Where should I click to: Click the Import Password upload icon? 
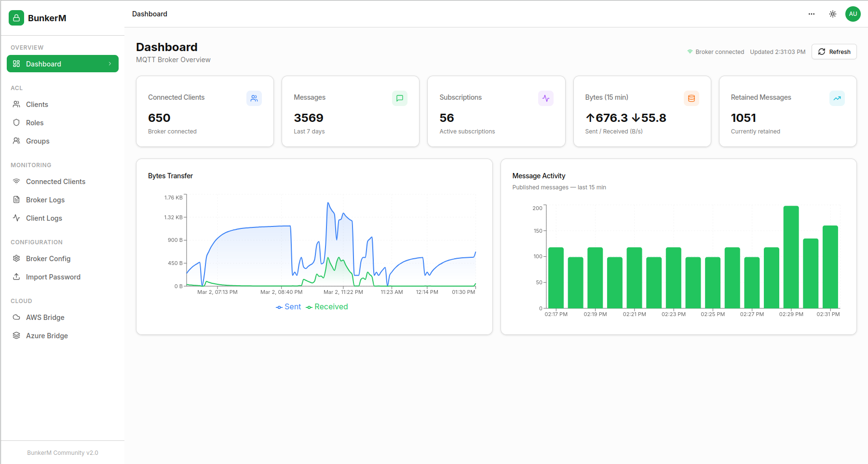click(x=16, y=277)
